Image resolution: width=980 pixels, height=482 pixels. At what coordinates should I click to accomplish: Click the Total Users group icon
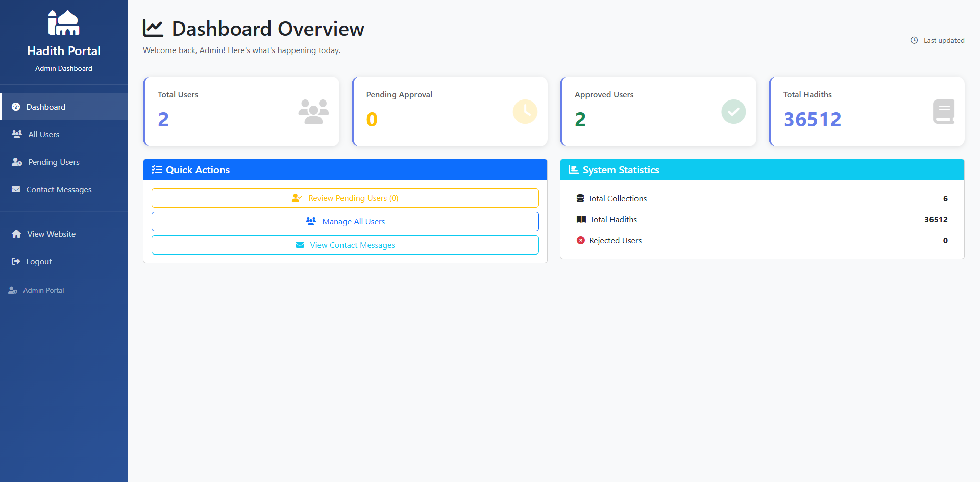click(313, 112)
